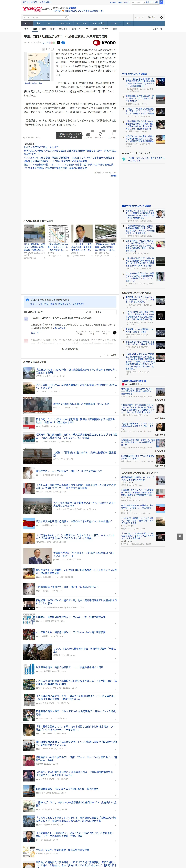Open the settings gear icon
The height and width of the screenshot is (868, 186).
coord(161,17)
